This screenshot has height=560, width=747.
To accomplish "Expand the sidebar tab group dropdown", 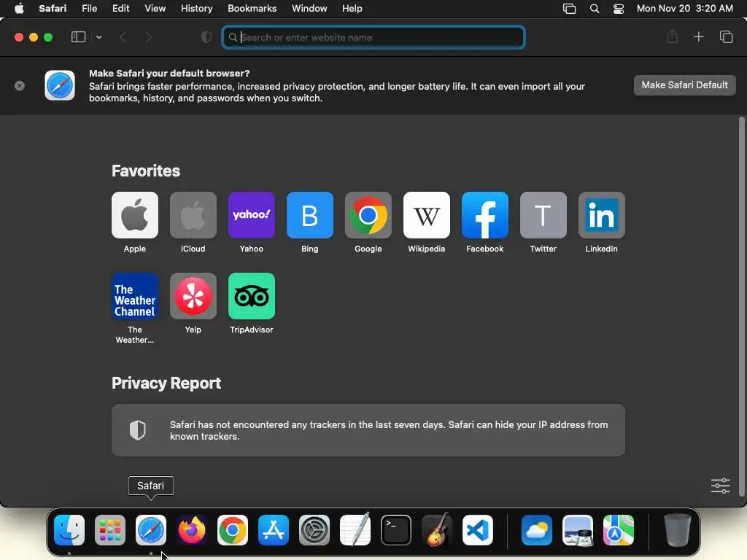I will coord(98,37).
